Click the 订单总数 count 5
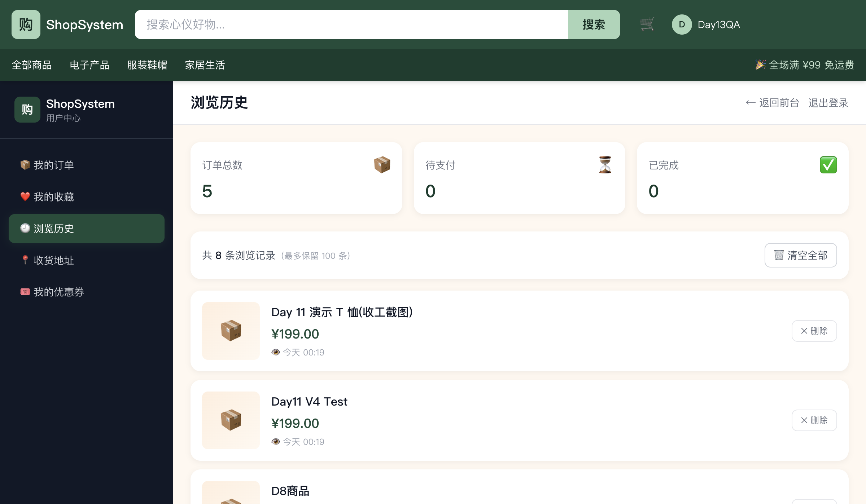The height and width of the screenshot is (504, 866). point(207,191)
